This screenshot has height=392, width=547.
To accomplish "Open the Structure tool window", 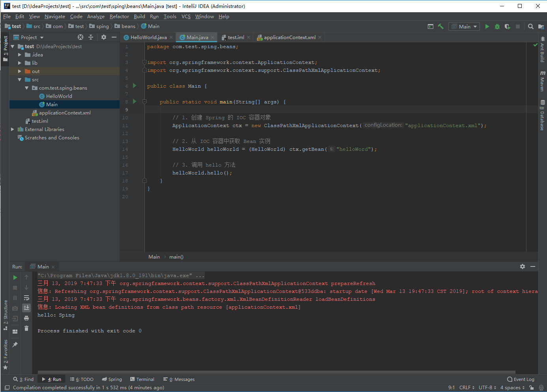I will [x=6, y=315].
